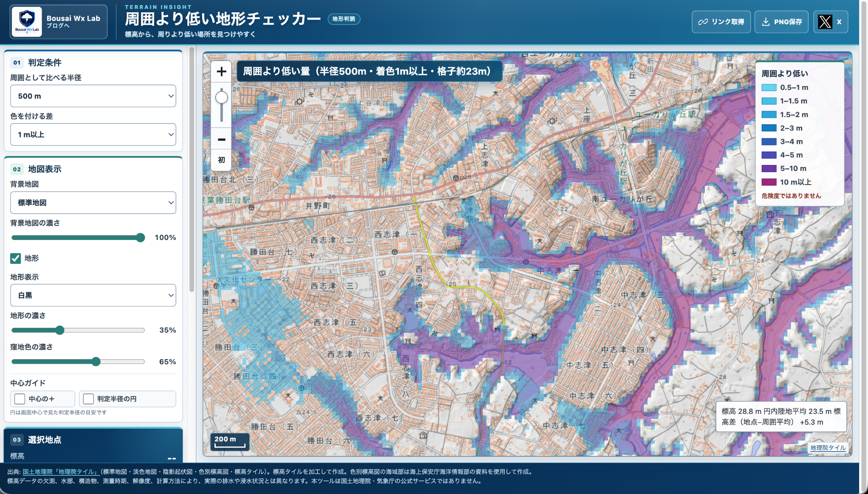Viewport: 868px width, 494px height.
Task: Enable the 判定半径の円 checkbox
Action: (x=88, y=399)
